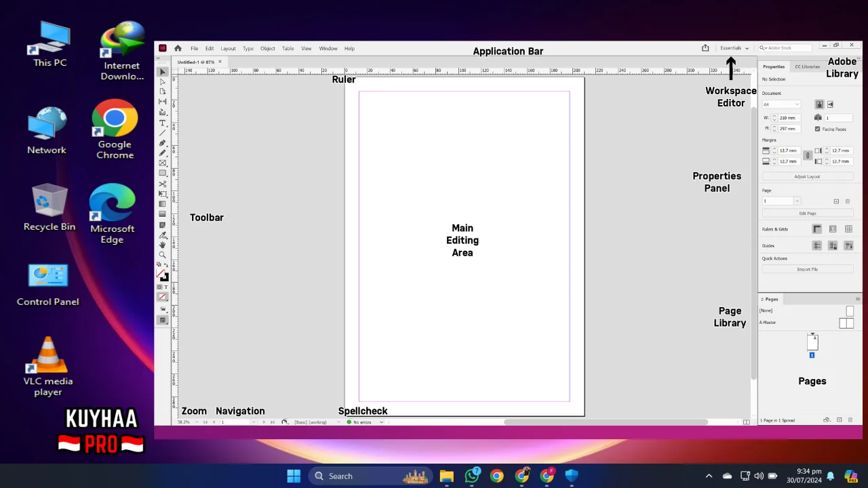Click the Edit Page button
Screen dimensions: 868x488
(x=807, y=213)
